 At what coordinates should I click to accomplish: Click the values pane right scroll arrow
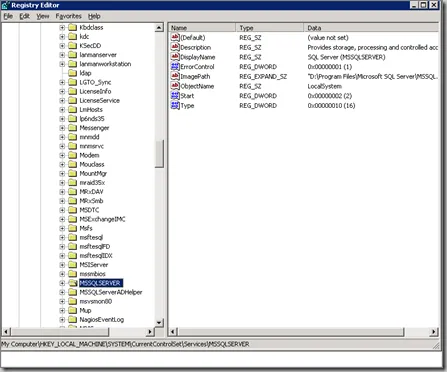pos(433,332)
